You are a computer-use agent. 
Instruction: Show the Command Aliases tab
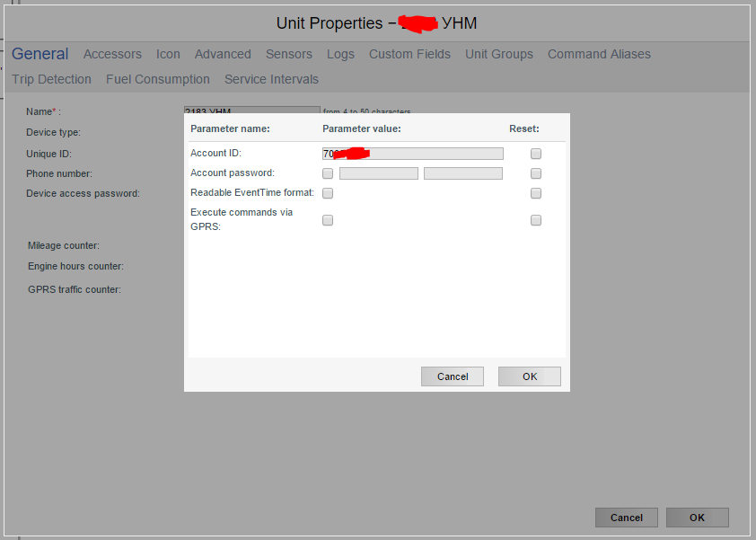coord(599,54)
